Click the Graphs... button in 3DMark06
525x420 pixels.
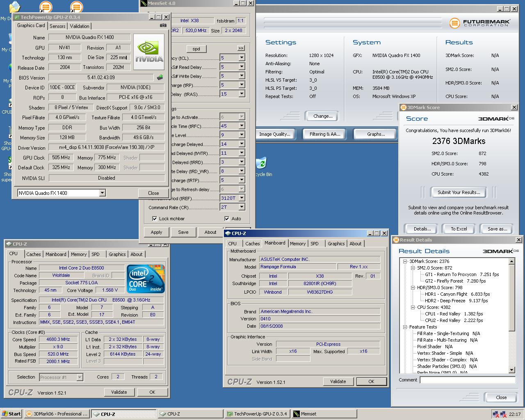point(376,134)
